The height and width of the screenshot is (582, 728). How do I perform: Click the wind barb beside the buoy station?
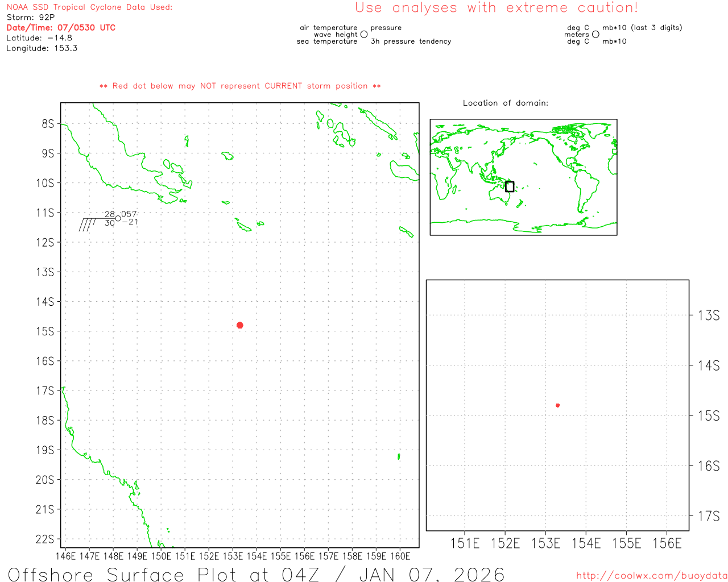[91, 223]
